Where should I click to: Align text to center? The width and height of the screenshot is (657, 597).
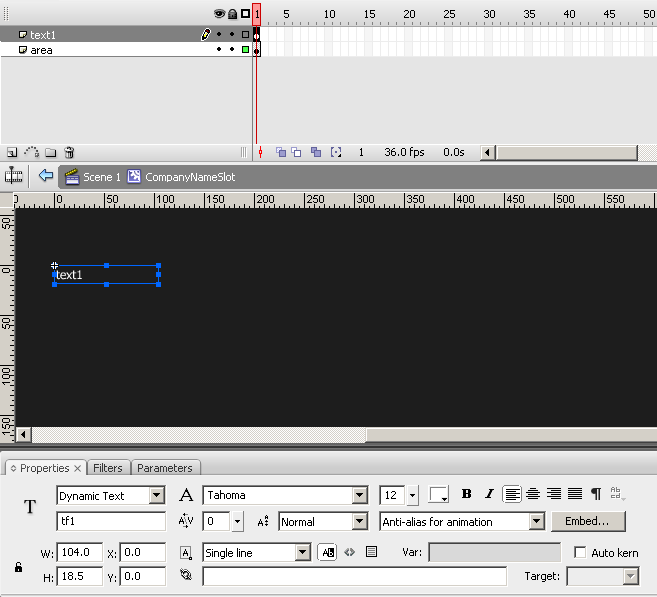(533, 494)
